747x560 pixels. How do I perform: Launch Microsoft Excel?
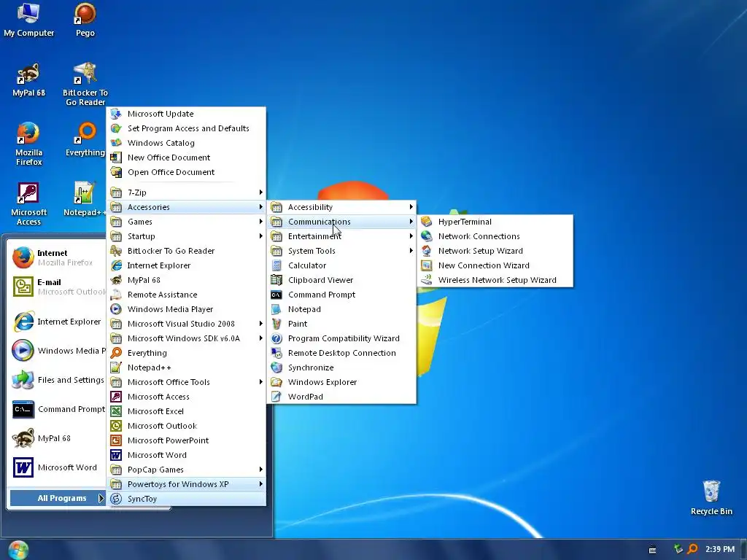point(186,411)
